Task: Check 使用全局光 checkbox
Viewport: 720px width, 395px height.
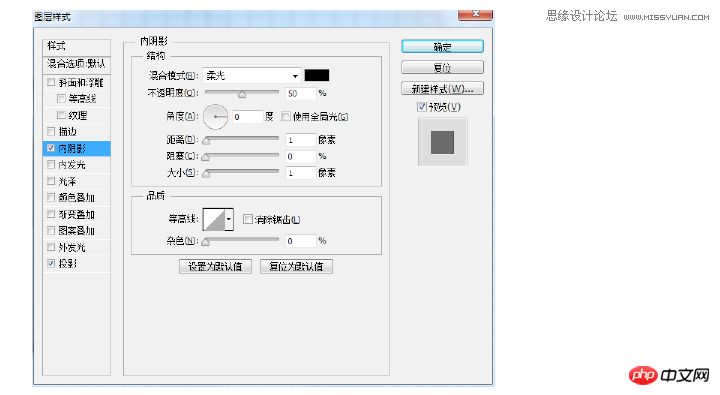Action: [x=286, y=116]
